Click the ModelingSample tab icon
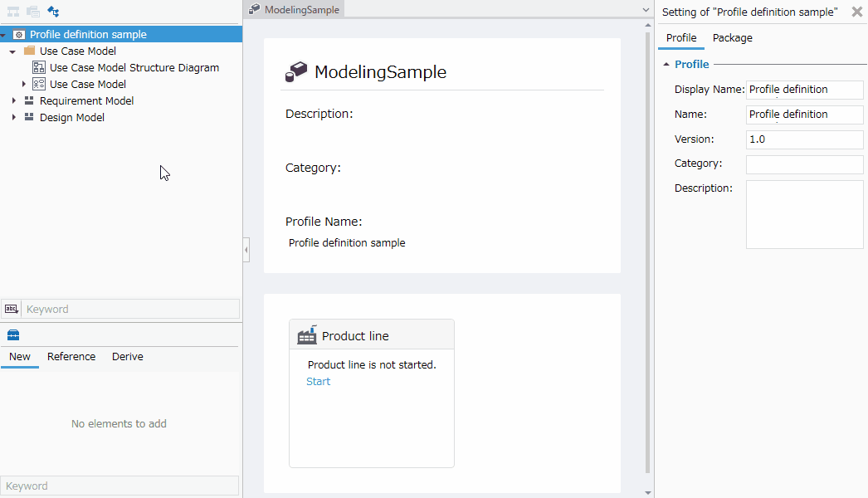The height and width of the screenshot is (498, 868). (x=254, y=9)
